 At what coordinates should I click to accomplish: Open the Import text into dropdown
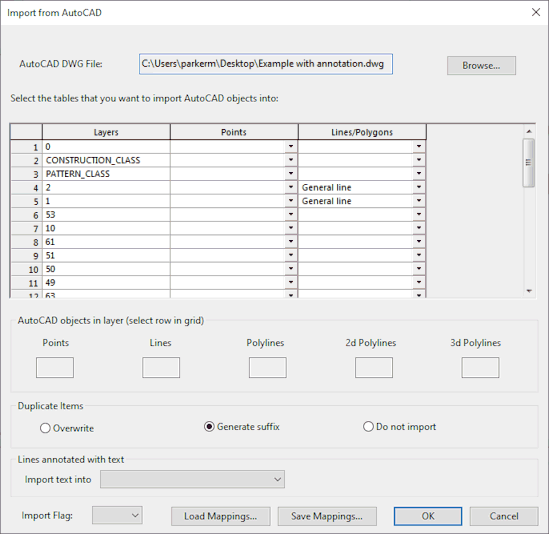pos(192,479)
